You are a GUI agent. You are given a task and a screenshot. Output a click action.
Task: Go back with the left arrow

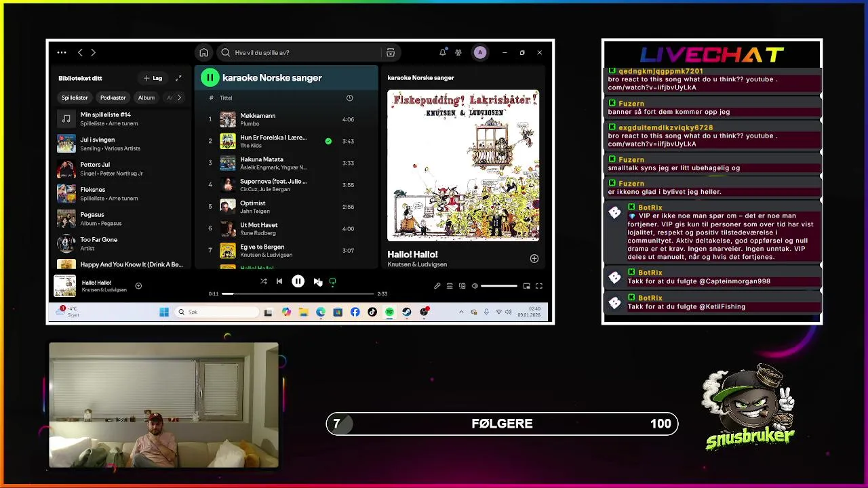click(80, 52)
